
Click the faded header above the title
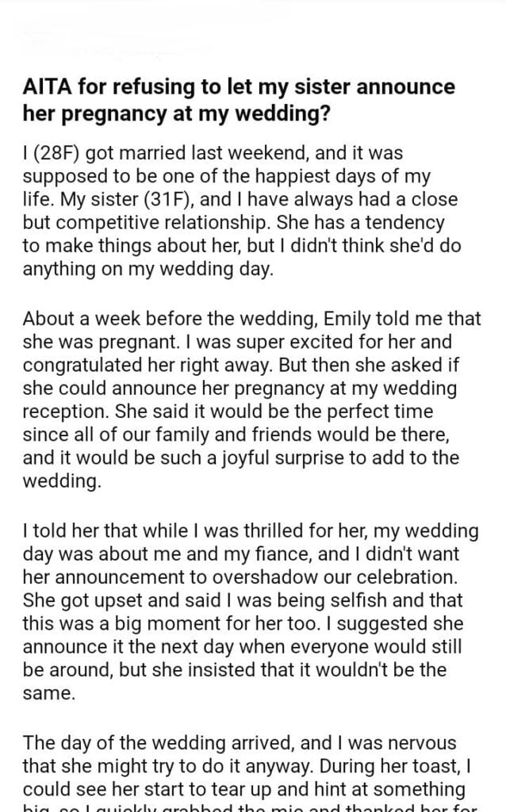click(119, 41)
